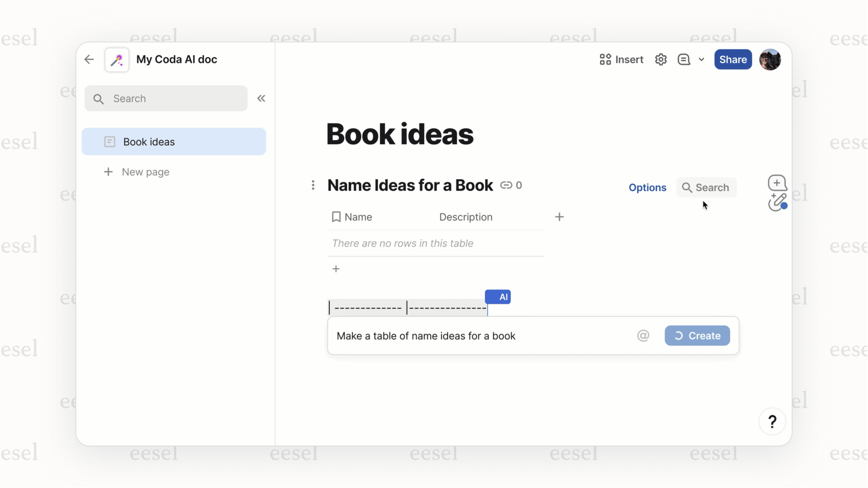Open the comments icon in the top bar

point(684,59)
